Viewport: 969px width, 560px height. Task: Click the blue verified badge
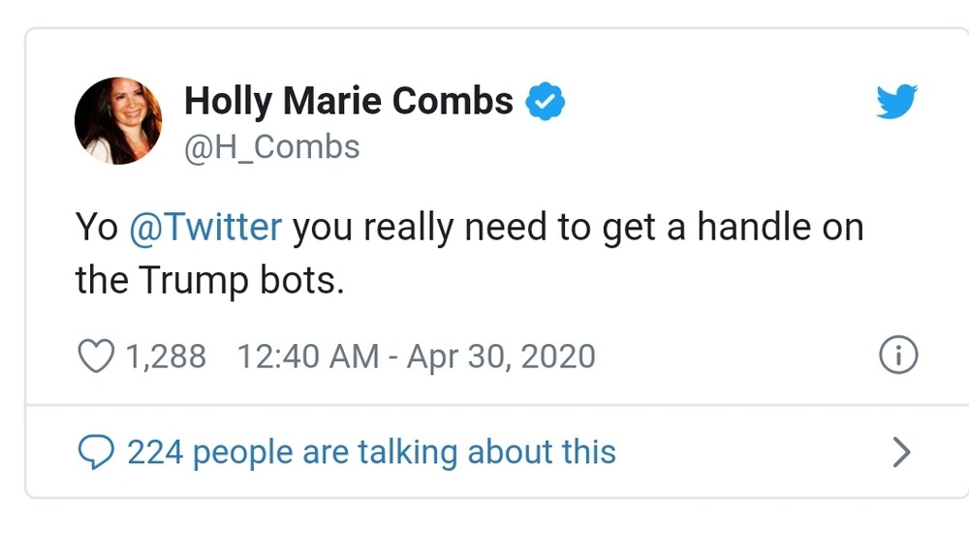click(546, 101)
